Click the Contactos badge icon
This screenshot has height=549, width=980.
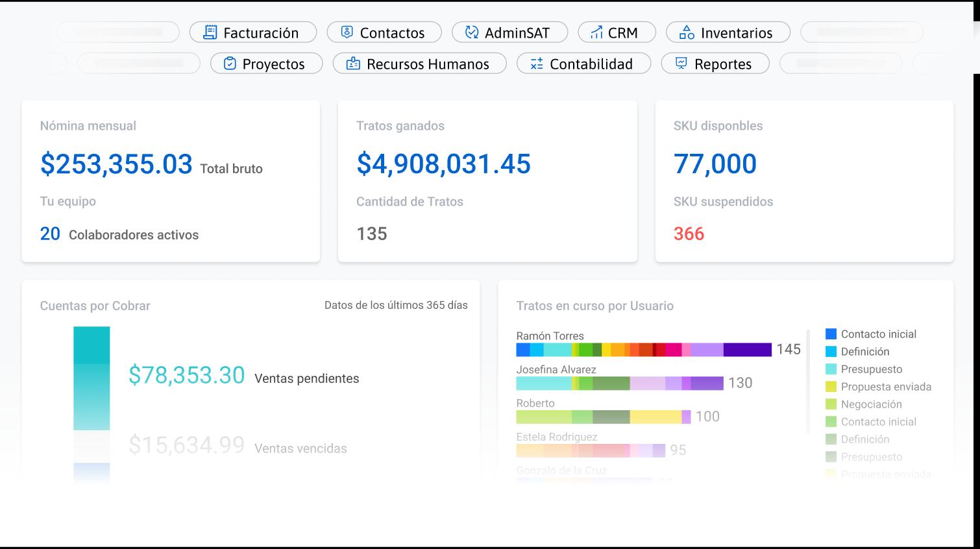click(x=347, y=32)
